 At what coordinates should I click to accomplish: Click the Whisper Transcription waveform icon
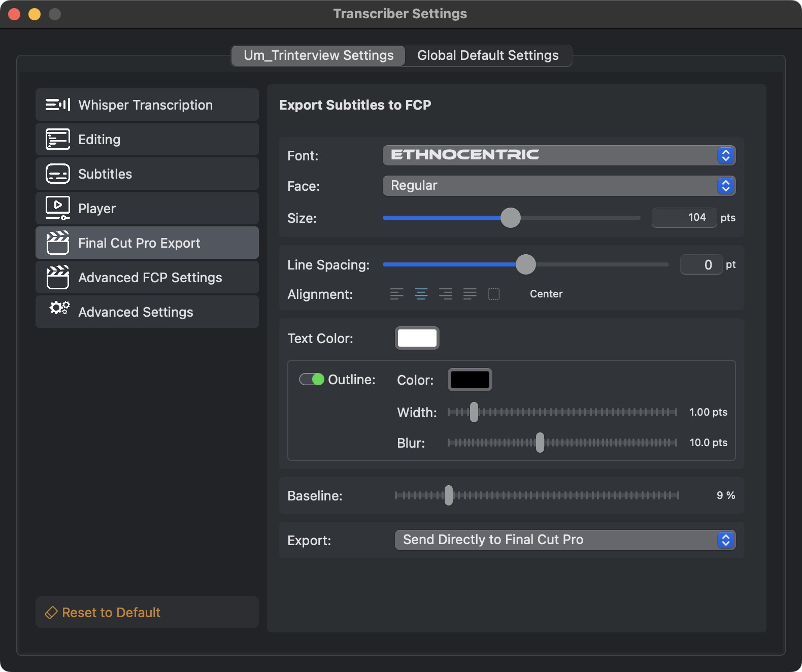[x=58, y=105]
